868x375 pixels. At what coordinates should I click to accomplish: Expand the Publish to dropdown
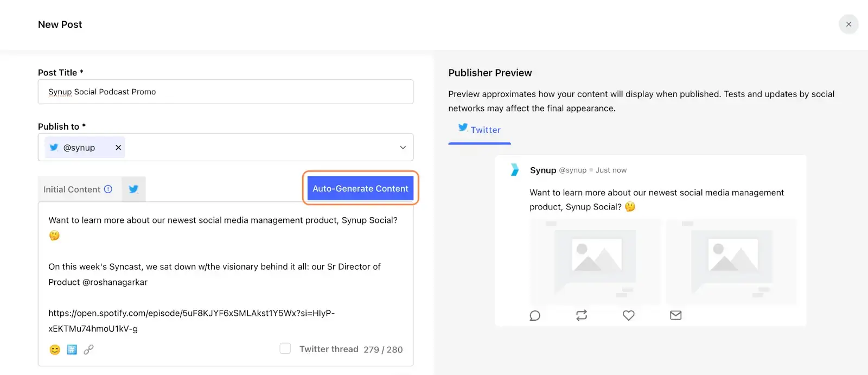click(403, 148)
